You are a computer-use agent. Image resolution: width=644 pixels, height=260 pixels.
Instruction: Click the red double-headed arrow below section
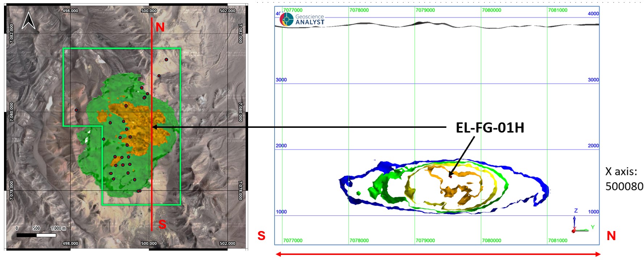[438, 254]
